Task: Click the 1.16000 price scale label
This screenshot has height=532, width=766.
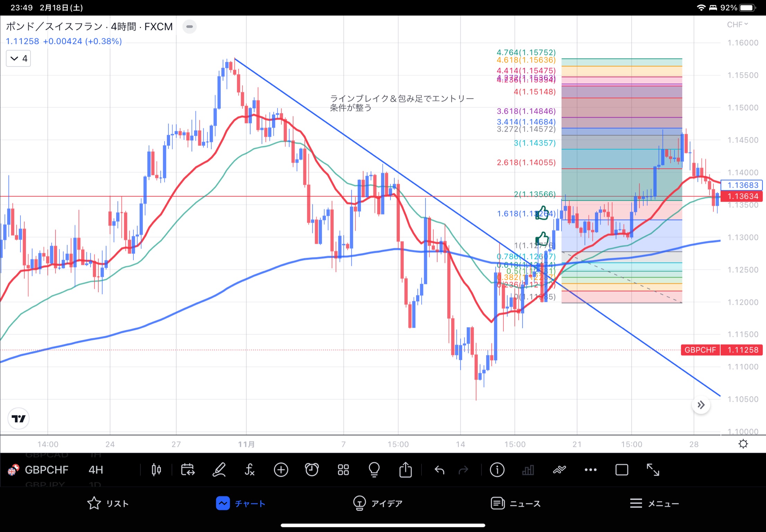Action: coord(743,43)
